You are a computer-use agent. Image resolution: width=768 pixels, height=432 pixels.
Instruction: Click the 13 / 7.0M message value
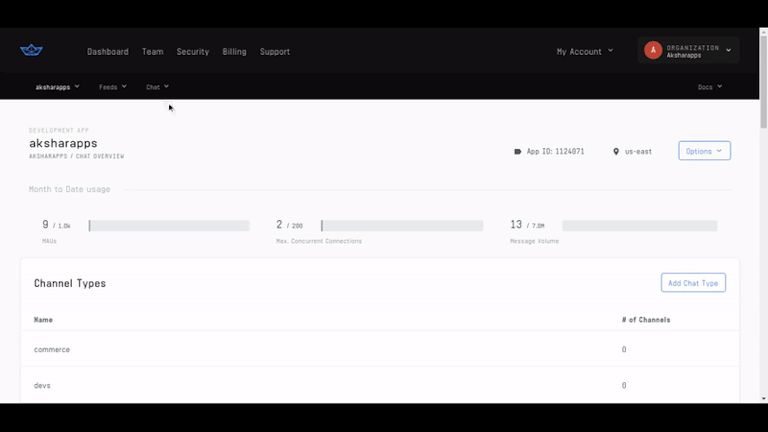tap(527, 225)
